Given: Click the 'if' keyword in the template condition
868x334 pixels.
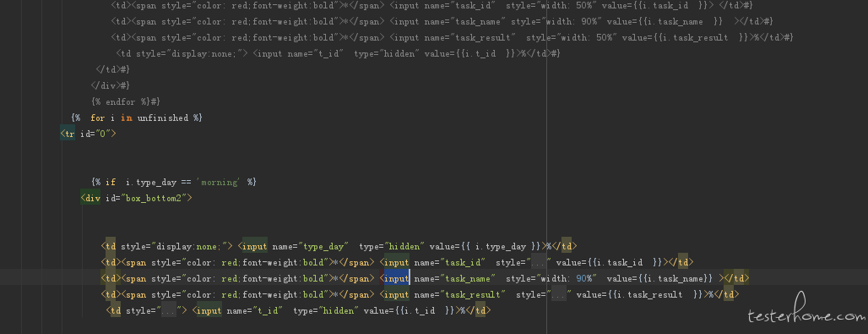Looking at the screenshot, I should 110,182.
